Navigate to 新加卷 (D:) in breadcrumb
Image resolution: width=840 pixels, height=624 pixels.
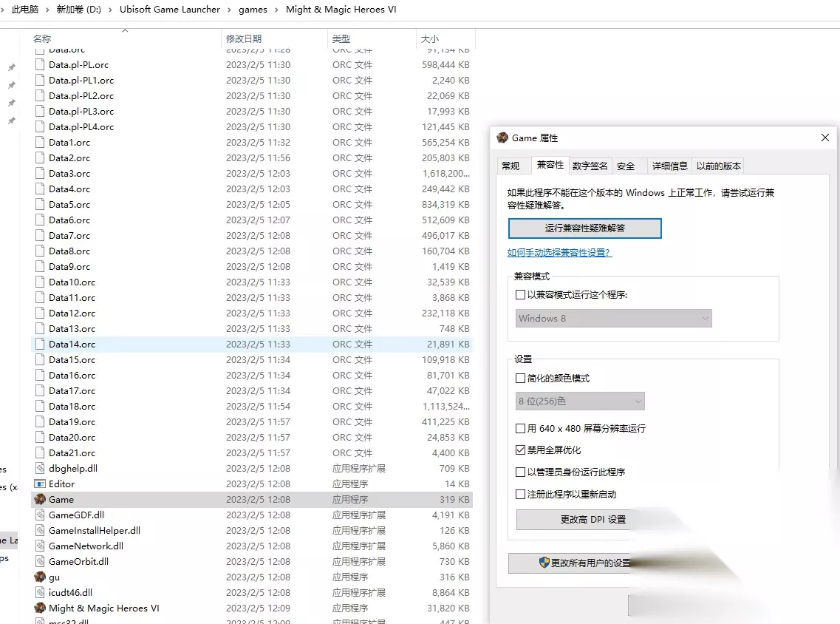tap(79, 10)
